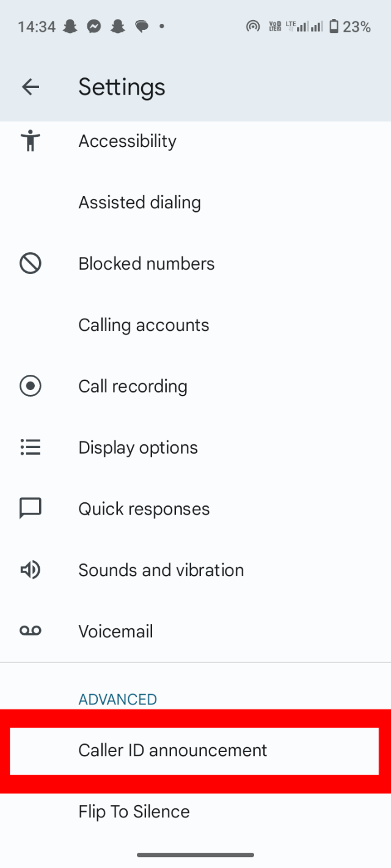
Task: Open Sounds and vibration settings
Action: coord(161,570)
